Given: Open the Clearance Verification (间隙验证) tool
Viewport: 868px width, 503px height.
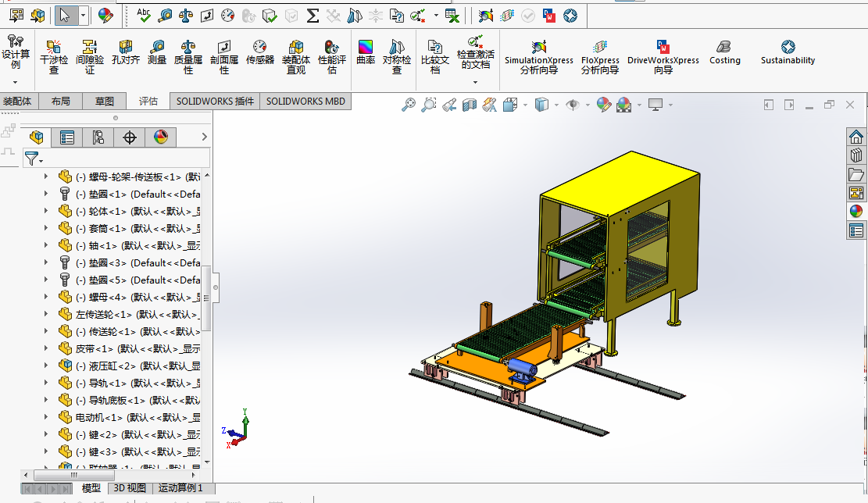Looking at the screenshot, I should (90, 57).
